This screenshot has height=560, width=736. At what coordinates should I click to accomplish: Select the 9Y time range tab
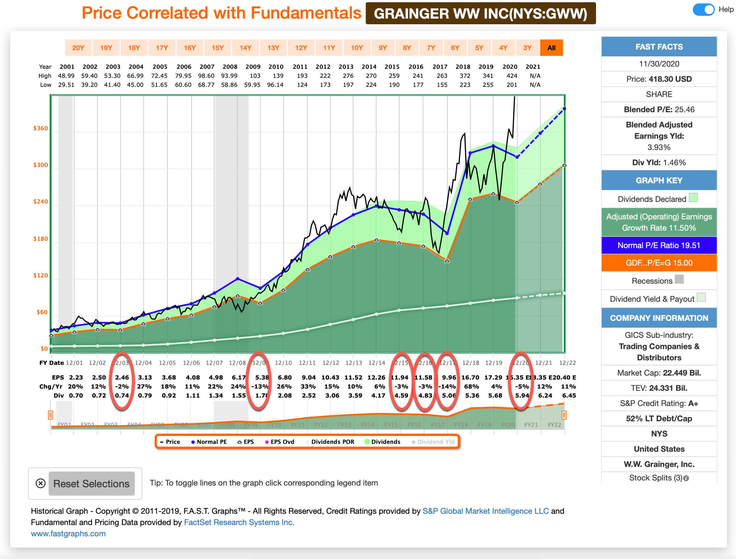[383, 48]
